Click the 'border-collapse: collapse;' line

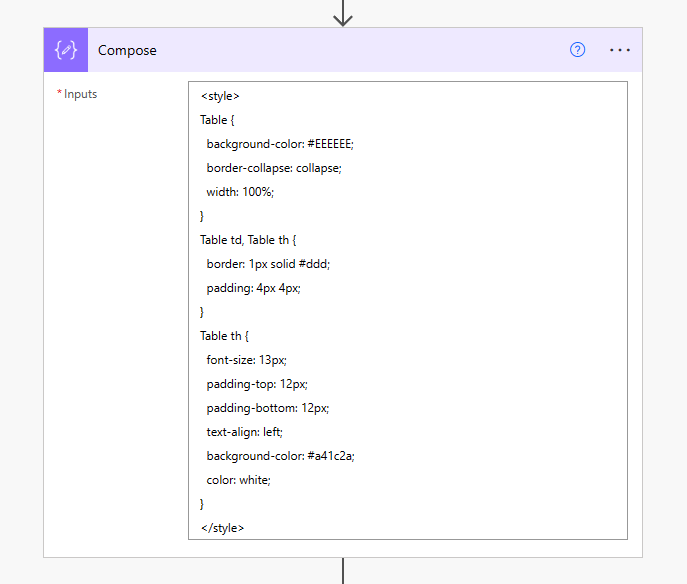point(274,168)
